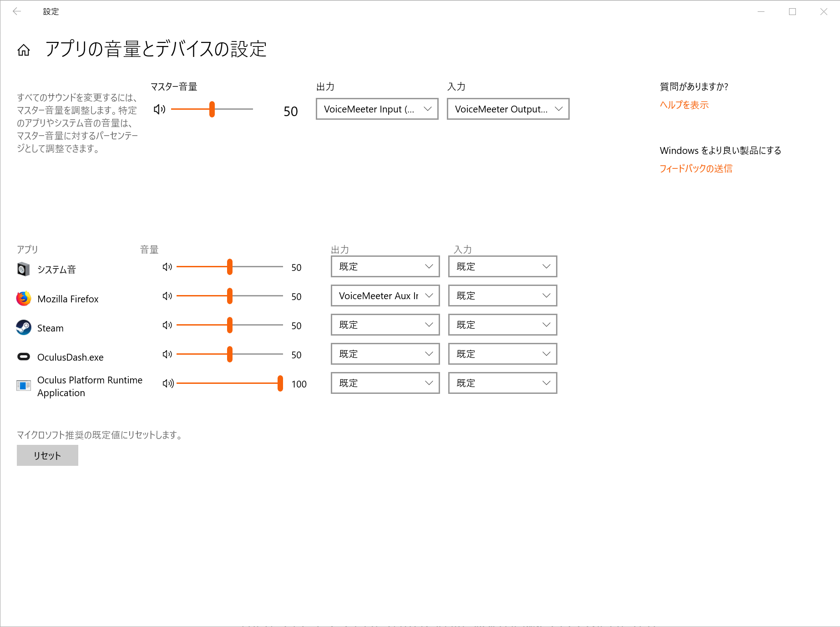Mute Mozilla Firefox speaker icon

coord(167,296)
